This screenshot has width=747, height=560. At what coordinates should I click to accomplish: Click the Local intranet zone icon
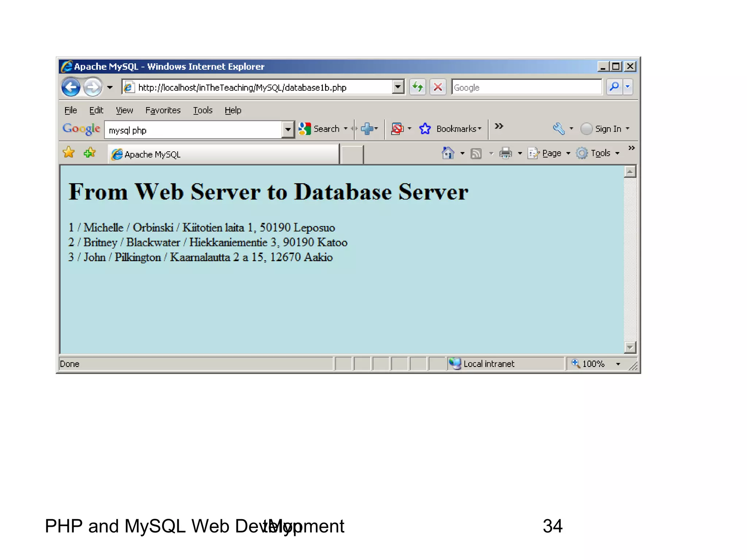click(x=454, y=363)
